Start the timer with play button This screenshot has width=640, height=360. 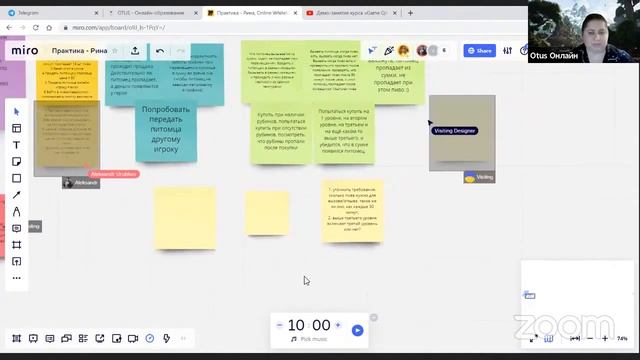coord(358,330)
